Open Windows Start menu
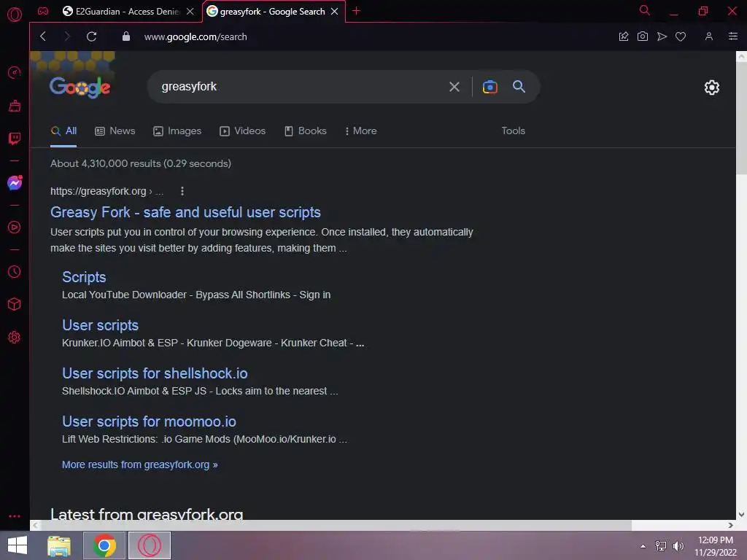The width and height of the screenshot is (747, 560). click(18, 545)
